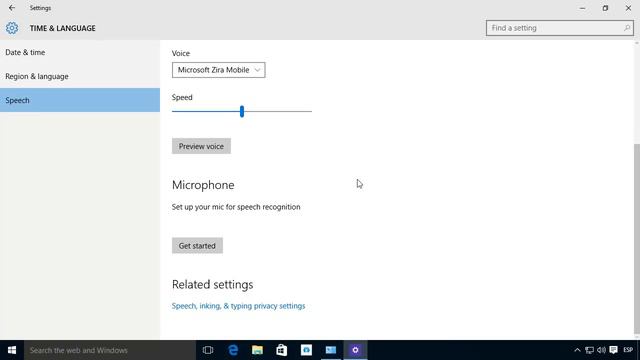
Task: Click the Voice label
Action: tap(181, 53)
